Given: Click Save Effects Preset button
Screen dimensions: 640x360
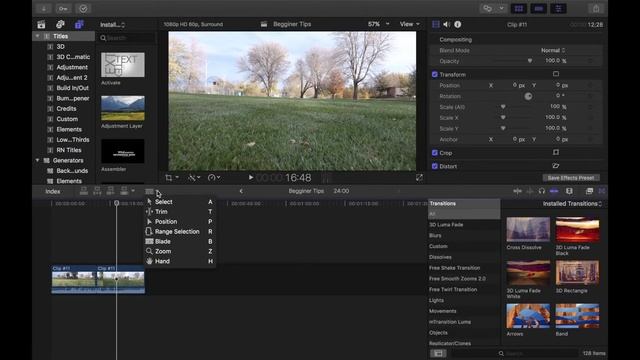Looking at the screenshot, I should point(571,178).
